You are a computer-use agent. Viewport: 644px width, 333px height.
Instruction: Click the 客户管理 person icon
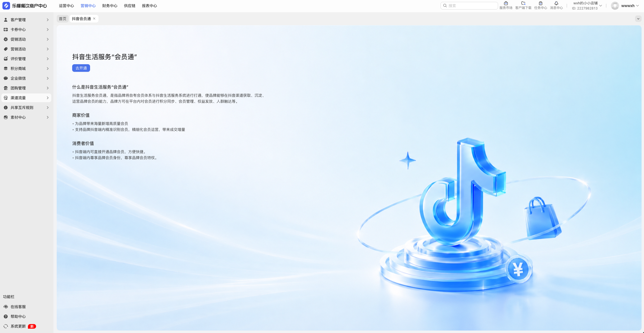6,20
